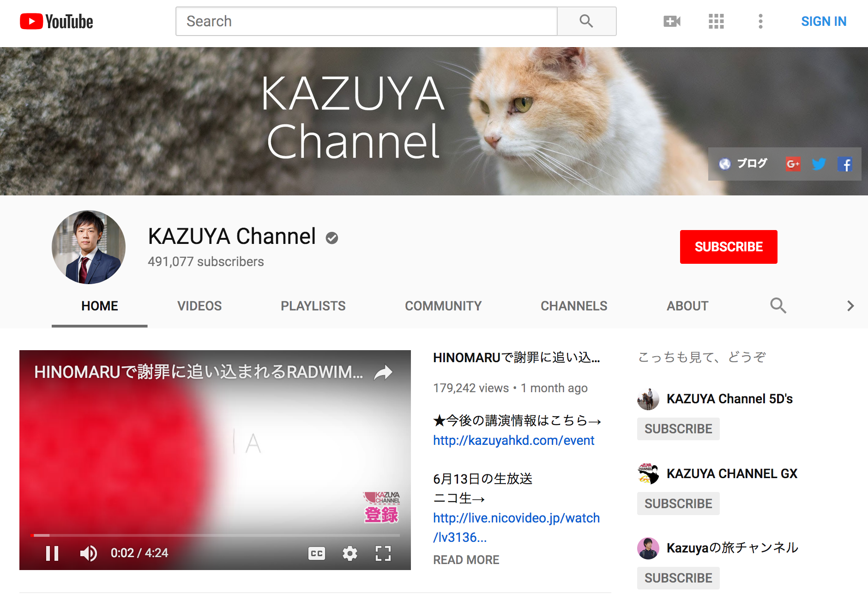Select the HOME tab
The image size is (868, 595).
[x=100, y=306]
